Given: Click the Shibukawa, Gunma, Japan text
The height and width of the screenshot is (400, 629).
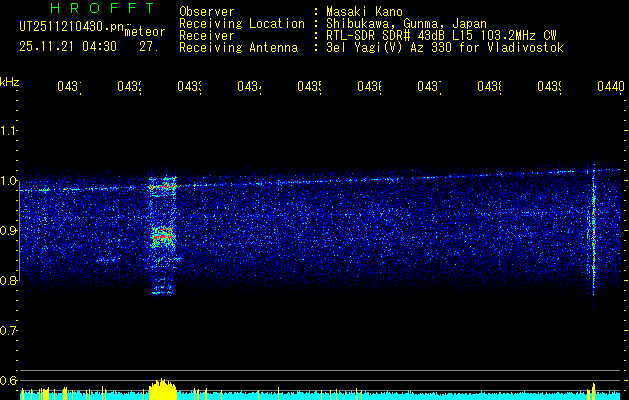Looking at the screenshot, I should tap(406, 24).
